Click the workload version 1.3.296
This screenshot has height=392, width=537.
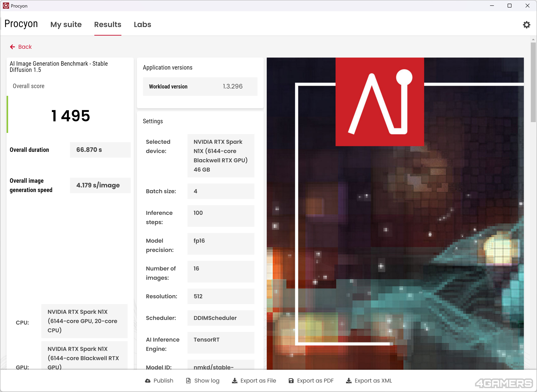tap(233, 86)
